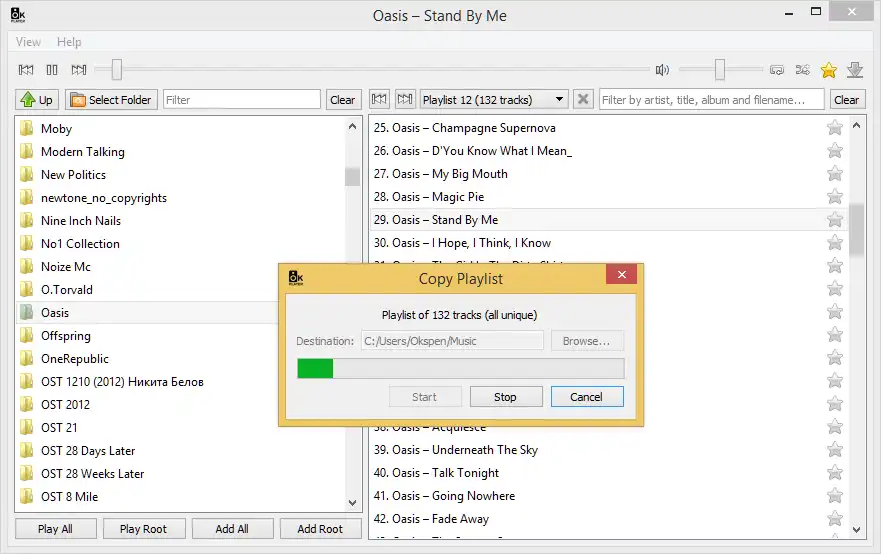The width and height of the screenshot is (881, 554).
Task: Skip to the next track in player
Action: pyautogui.click(x=79, y=70)
